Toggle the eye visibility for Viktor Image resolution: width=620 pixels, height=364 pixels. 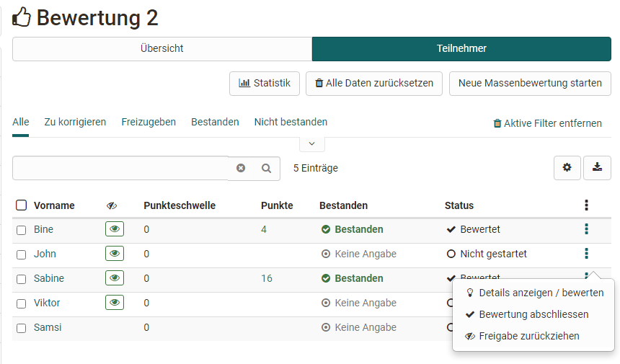click(114, 303)
